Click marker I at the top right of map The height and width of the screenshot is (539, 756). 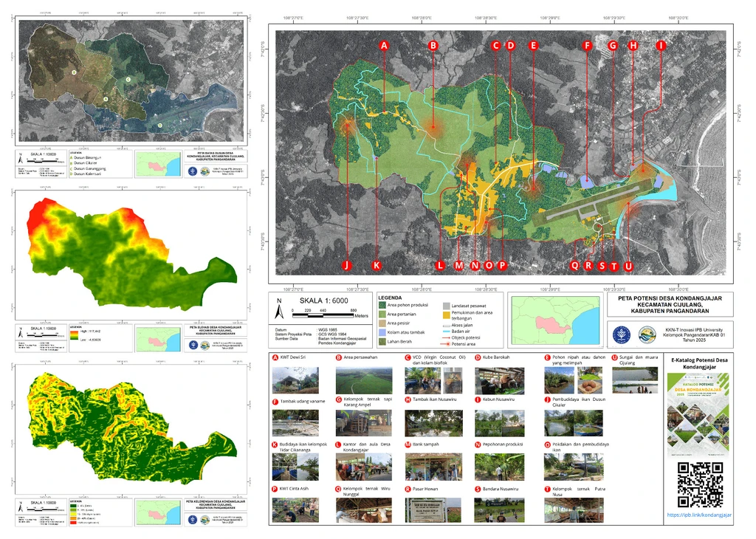(x=661, y=45)
